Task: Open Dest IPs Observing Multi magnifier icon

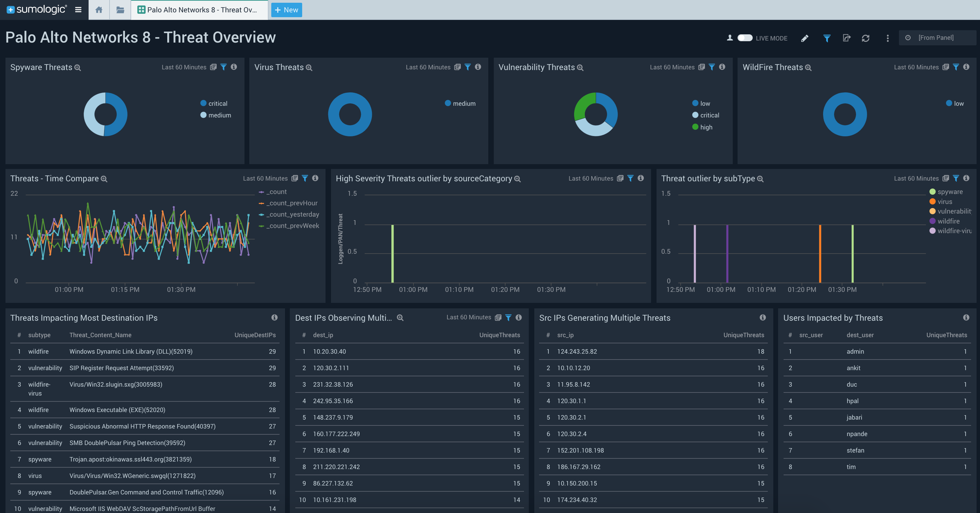Action: 400,318
